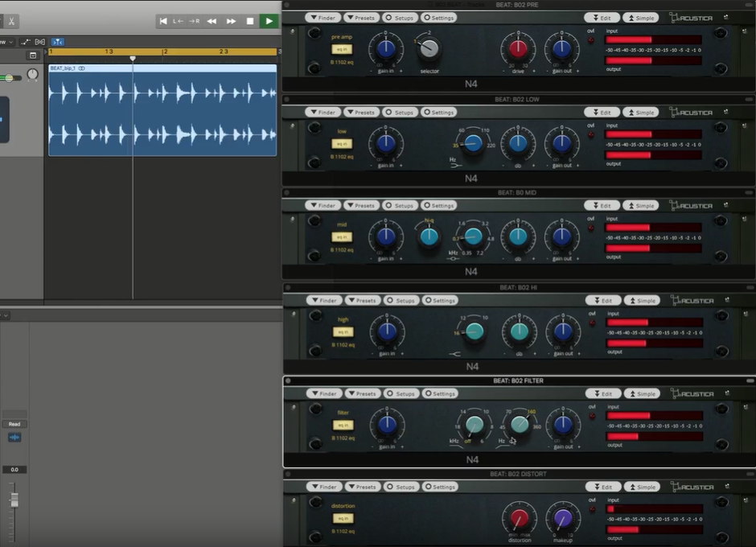Toggle eq in switch on pre amp module
Image resolution: width=756 pixels, height=547 pixels.
(342, 49)
